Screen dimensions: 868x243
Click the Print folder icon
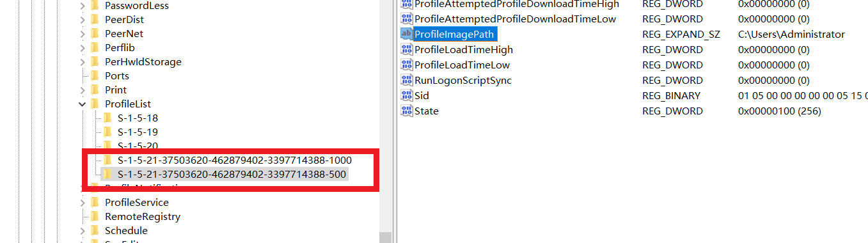[x=95, y=90]
